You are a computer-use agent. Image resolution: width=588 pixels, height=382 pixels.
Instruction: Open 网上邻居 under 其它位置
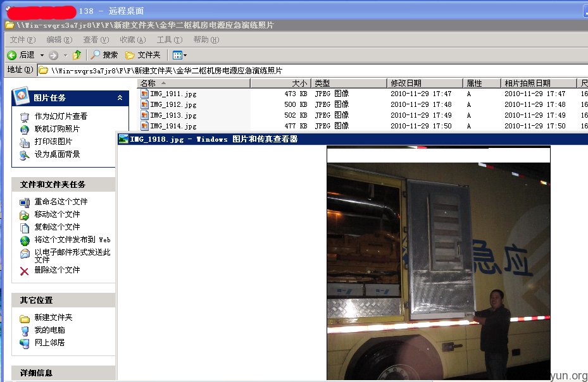[49, 343]
